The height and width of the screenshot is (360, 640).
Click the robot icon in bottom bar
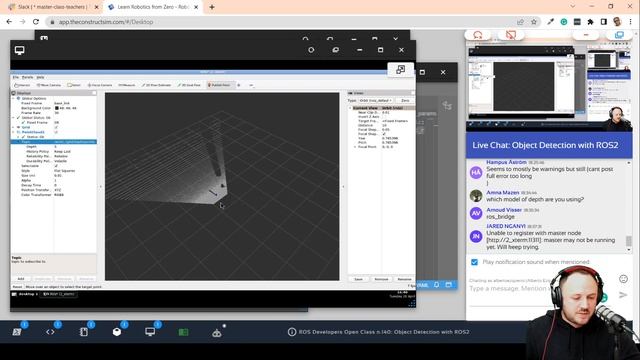tap(217, 333)
